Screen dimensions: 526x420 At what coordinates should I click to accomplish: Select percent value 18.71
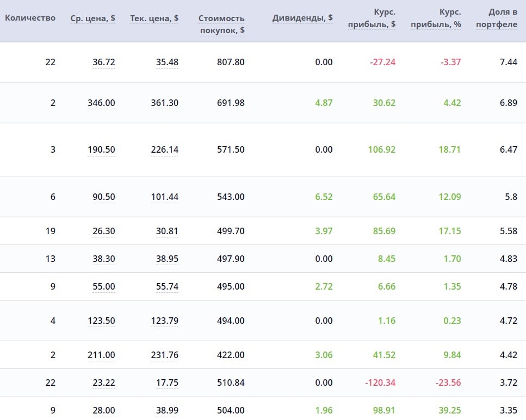(x=450, y=149)
